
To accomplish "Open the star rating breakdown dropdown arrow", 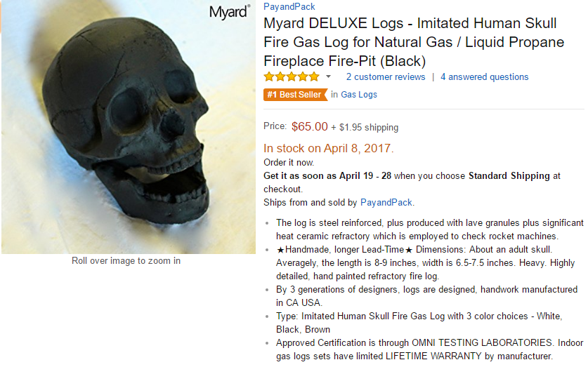I will point(328,76).
